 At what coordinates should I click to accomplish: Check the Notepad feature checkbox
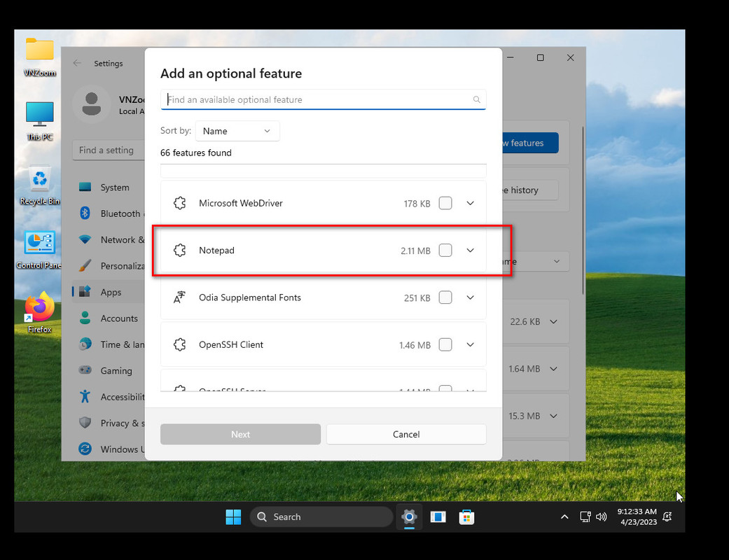click(445, 250)
